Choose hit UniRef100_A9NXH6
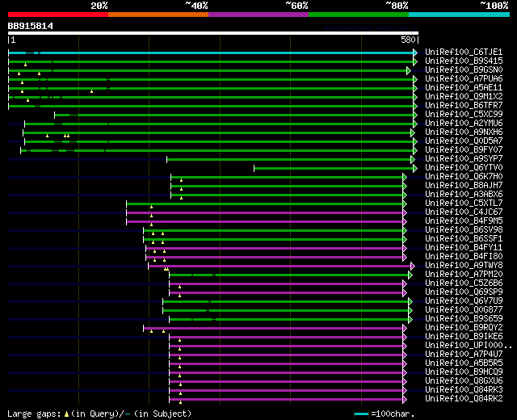Image resolution: width=517 pixels, height=420 pixels. point(464,132)
